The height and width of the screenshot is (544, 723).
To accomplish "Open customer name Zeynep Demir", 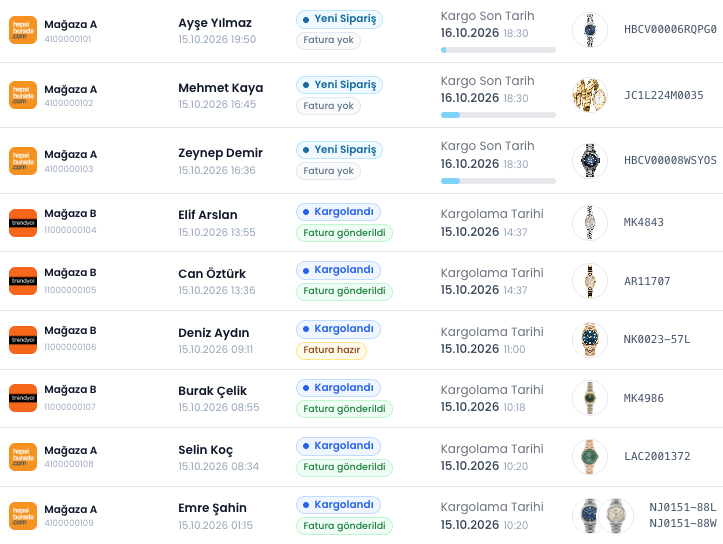I will (x=220, y=153).
